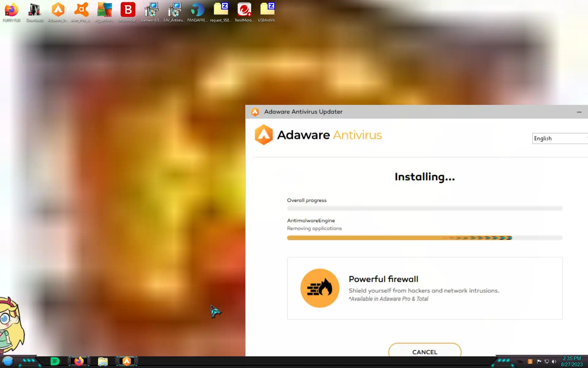The image size is (588, 368).
Task: Open the Panda Free desktop icon
Action: pyautogui.click(x=198, y=10)
